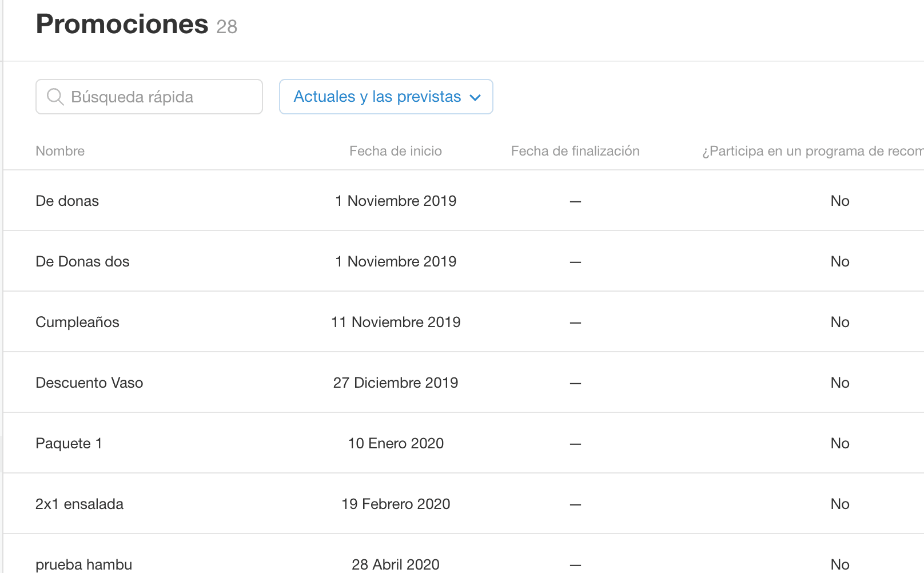Screen dimensions: 924x573
Task: Click the 27 Diciembre 2019 start date
Action: tap(396, 383)
